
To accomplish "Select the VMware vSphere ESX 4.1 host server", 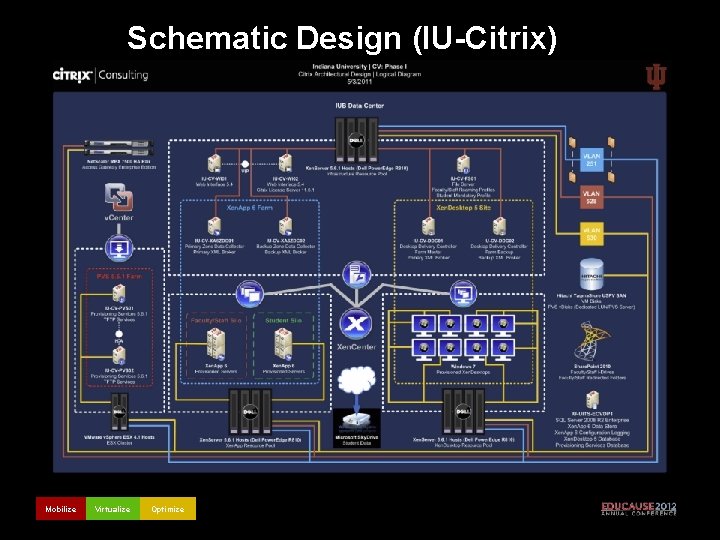I will point(119,411).
